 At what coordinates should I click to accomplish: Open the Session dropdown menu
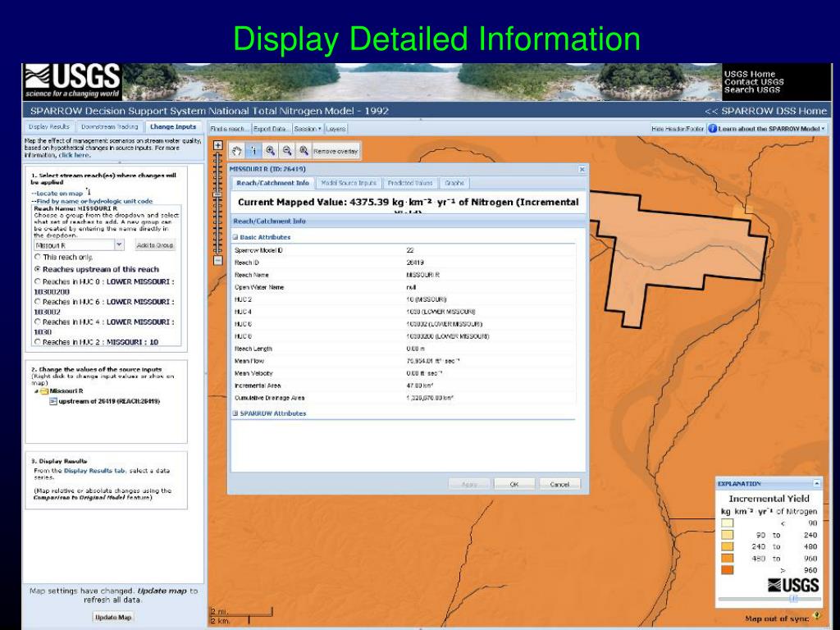click(x=308, y=129)
